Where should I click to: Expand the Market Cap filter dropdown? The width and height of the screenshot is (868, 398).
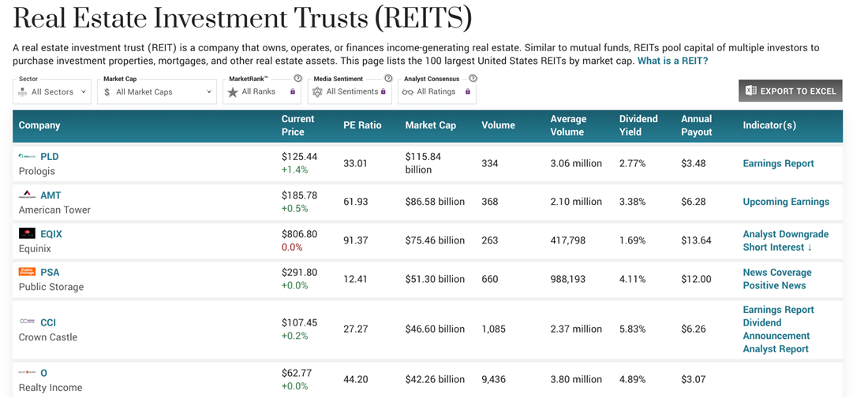click(x=156, y=92)
